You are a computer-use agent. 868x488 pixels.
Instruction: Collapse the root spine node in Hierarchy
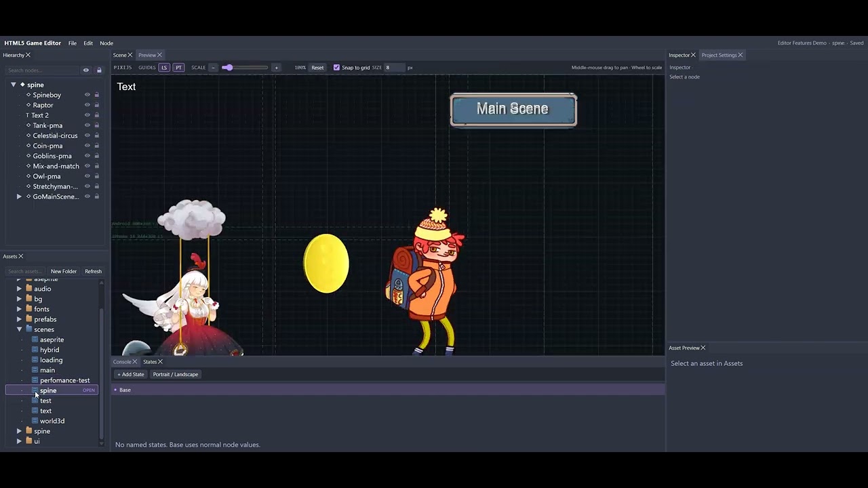14,85
